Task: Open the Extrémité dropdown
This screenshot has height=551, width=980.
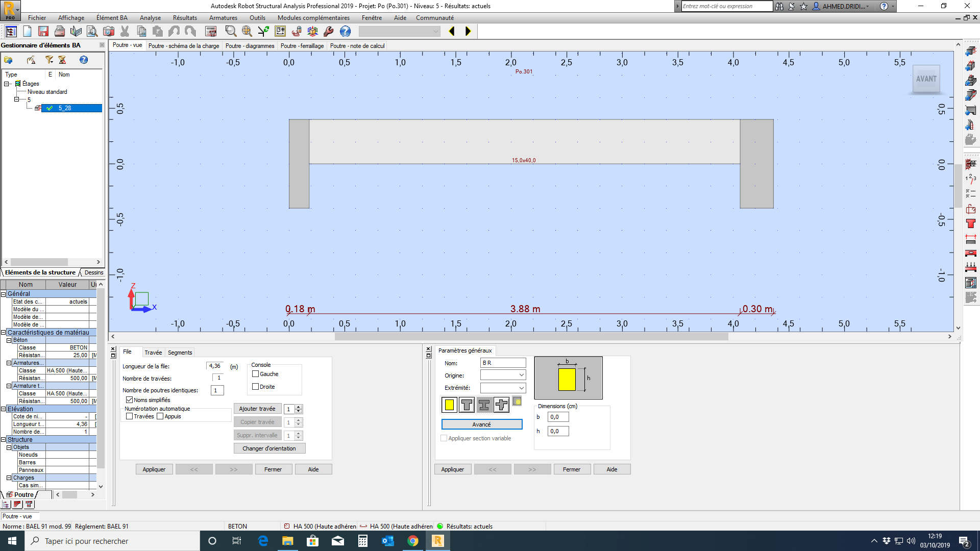Action: point(521,388)
